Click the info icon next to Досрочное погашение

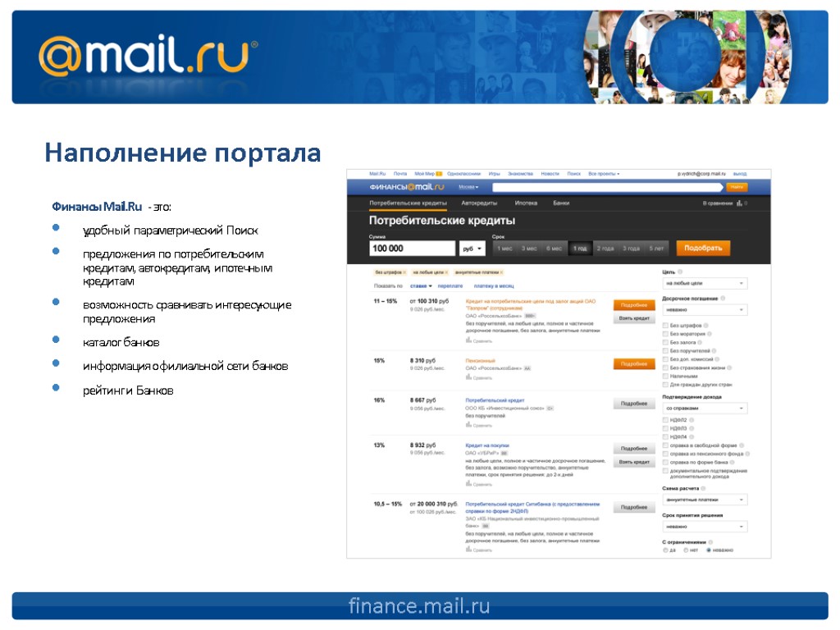coord(723,299)
